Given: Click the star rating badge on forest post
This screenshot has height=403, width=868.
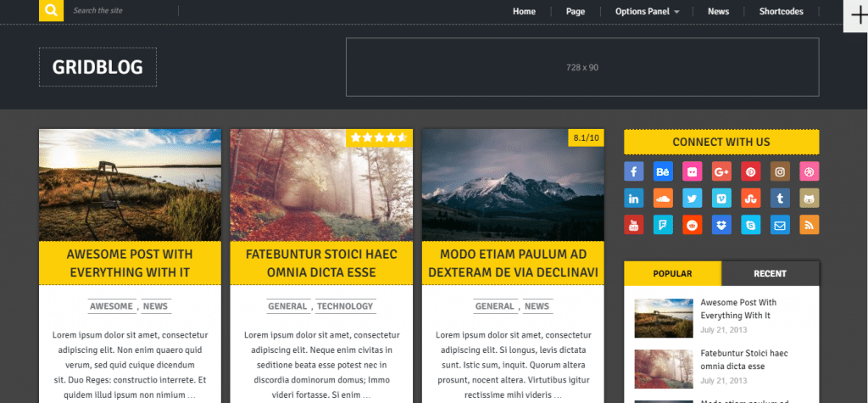Looking at the screenshot, I should pos(379,138).
